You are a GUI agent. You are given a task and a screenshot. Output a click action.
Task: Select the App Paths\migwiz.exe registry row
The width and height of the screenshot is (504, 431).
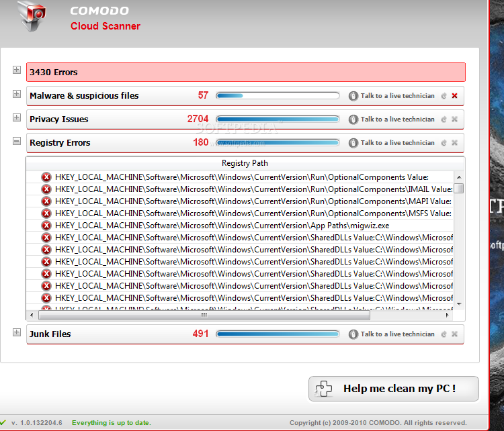240,226
